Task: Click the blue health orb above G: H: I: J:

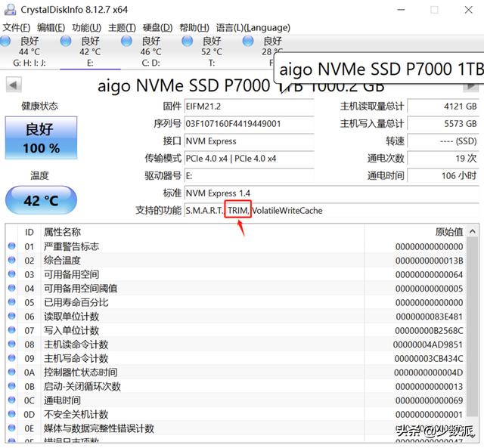Action: tap(5, 41)
